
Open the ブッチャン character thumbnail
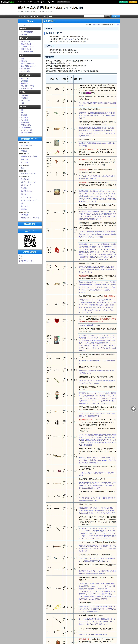[x=57, y=395]
